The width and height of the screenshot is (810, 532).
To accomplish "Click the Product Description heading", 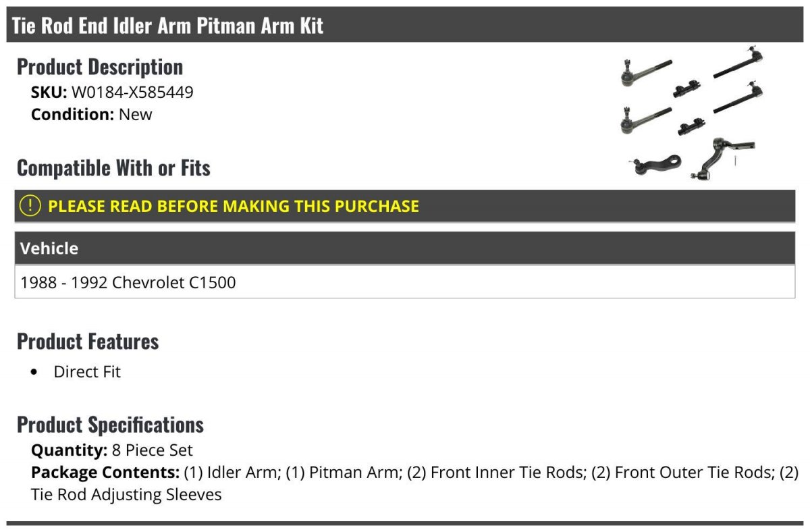I will tap(100, 67).
